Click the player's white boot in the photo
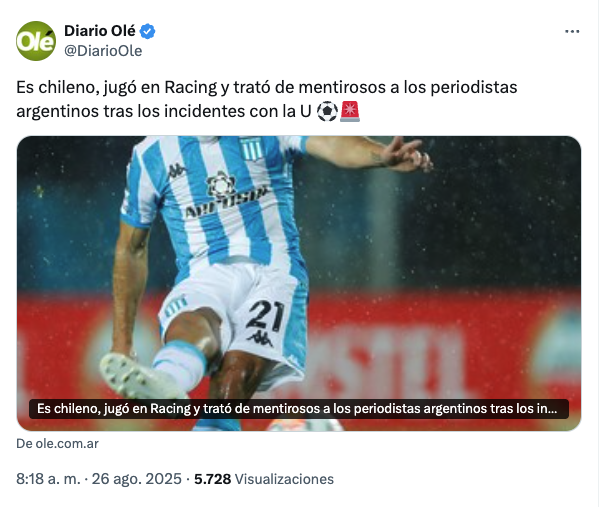Screen dimensions: 599x507 pos(137,376)
